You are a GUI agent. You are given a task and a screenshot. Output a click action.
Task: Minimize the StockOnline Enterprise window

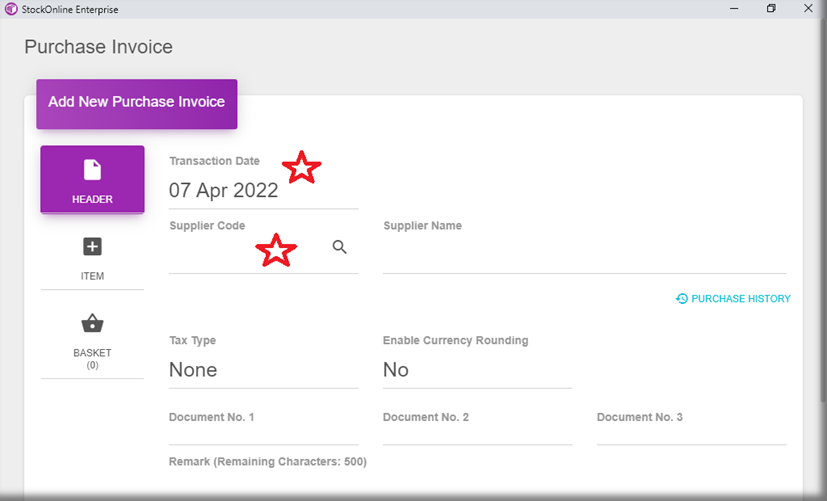[x=732, y=8]
